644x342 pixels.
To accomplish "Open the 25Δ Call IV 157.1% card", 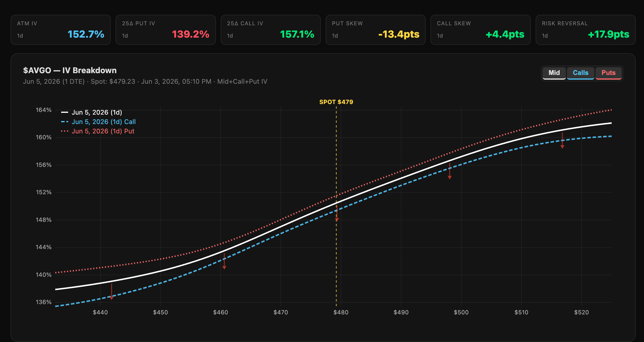I will point(271,30).
